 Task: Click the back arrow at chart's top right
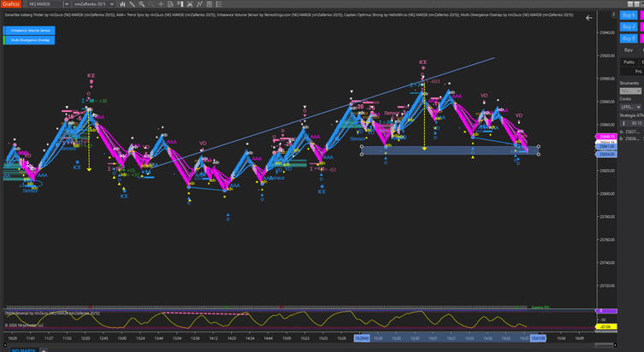click(588, 18)
